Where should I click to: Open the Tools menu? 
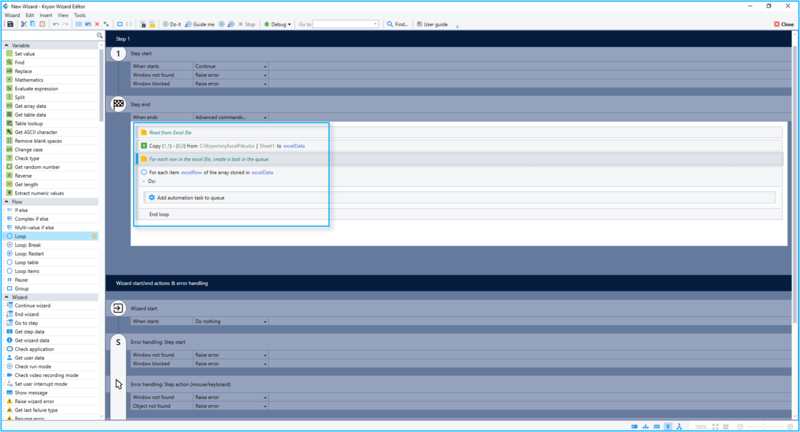[79, 15]
